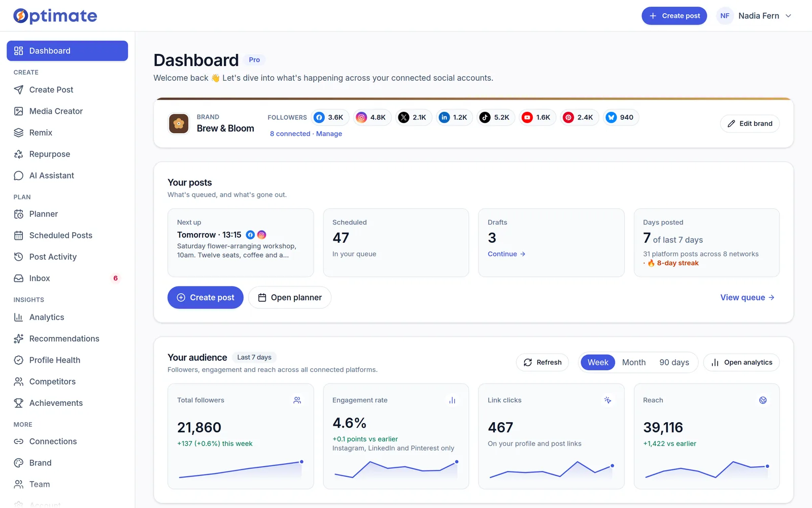This screenshot has height=508, width=812.
Task: Click the Continue drafts link
Action: tap(506, 254)
